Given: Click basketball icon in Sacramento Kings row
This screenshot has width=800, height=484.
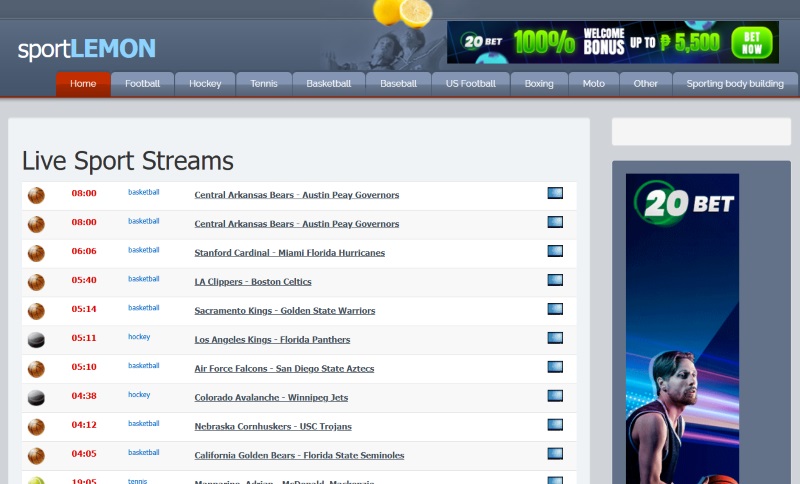Looking at the screenshot, I should [36, 311].
